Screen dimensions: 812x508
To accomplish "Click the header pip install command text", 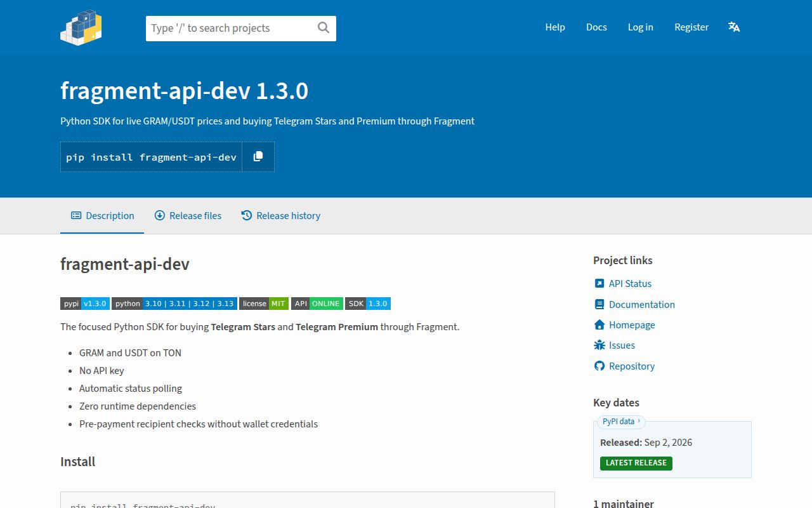I will [x=151, y=157].
